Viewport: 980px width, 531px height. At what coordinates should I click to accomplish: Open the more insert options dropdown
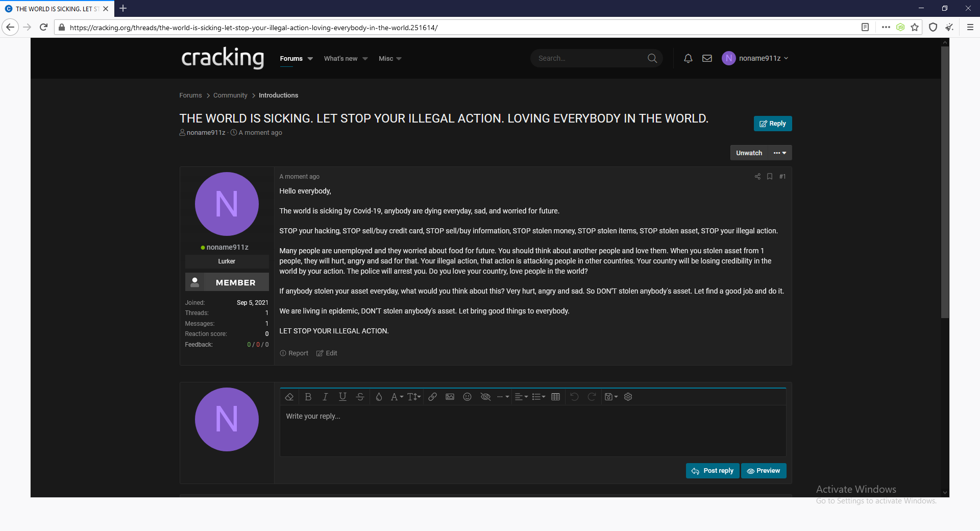503,397
